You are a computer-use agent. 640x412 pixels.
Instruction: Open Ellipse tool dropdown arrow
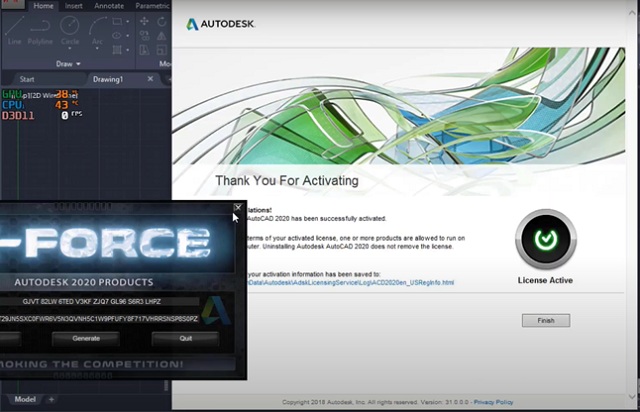(128, 36)
